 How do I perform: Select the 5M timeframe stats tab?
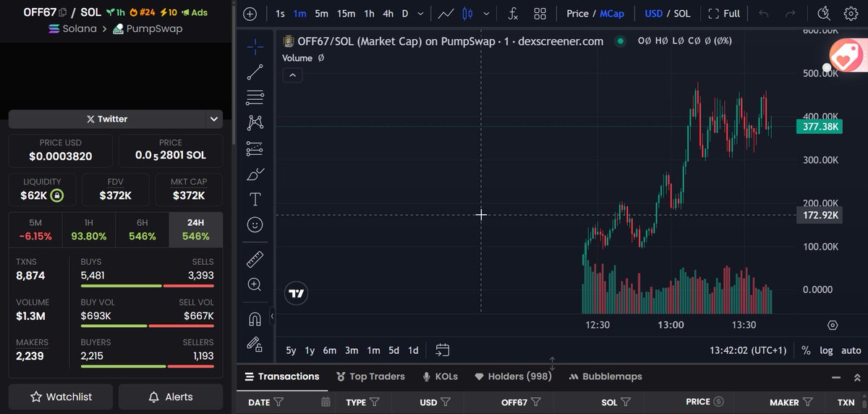[x=35, y=229]
